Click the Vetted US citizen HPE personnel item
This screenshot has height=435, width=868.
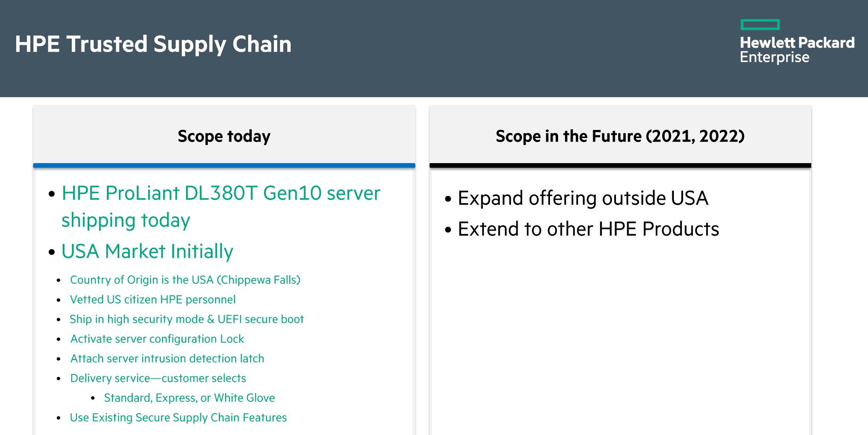pos(152,299)
